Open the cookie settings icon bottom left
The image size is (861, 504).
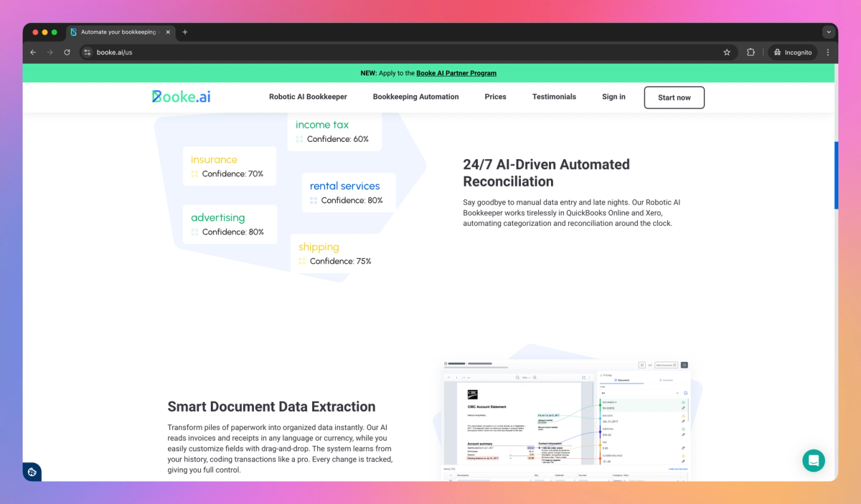(32, 472)
